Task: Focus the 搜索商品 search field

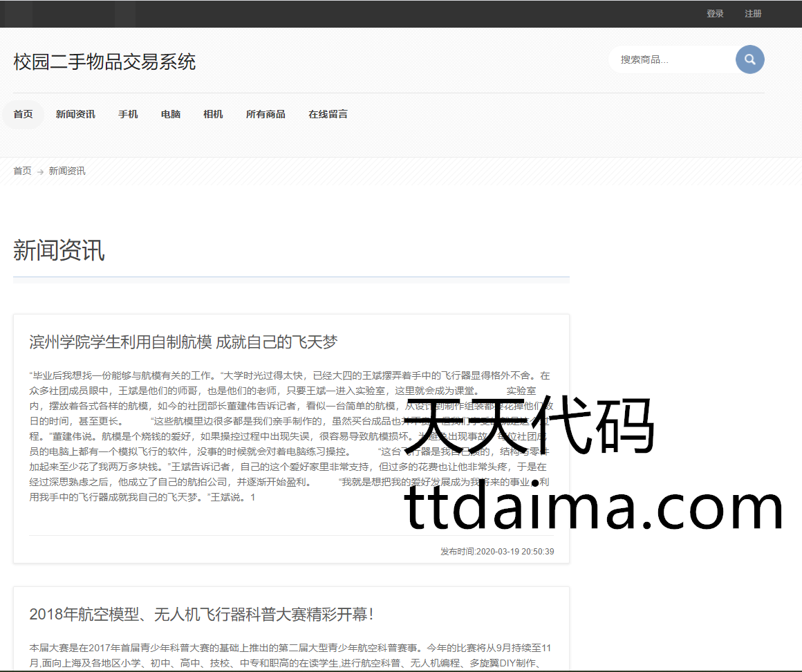Action: coord(671,60)
